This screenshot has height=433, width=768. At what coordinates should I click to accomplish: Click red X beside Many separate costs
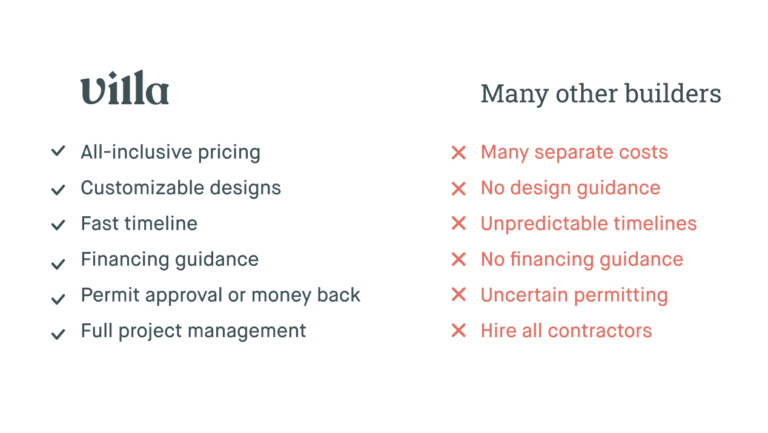[458, 152]
